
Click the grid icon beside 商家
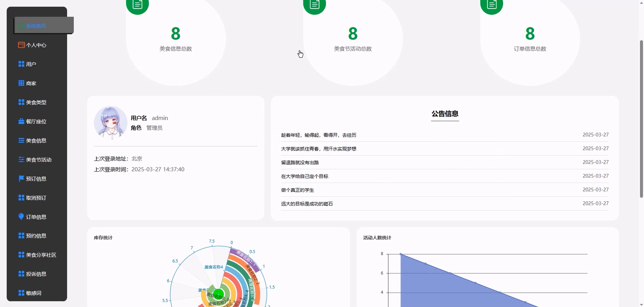(x=21, y=83)
